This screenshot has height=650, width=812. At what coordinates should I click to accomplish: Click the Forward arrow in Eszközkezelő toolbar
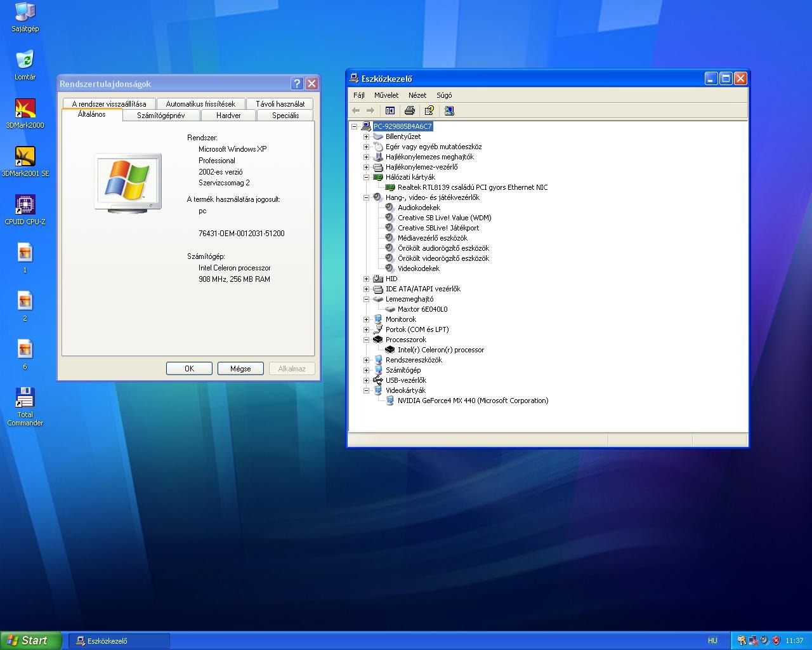pyautogui.click(x=370, y=110)
